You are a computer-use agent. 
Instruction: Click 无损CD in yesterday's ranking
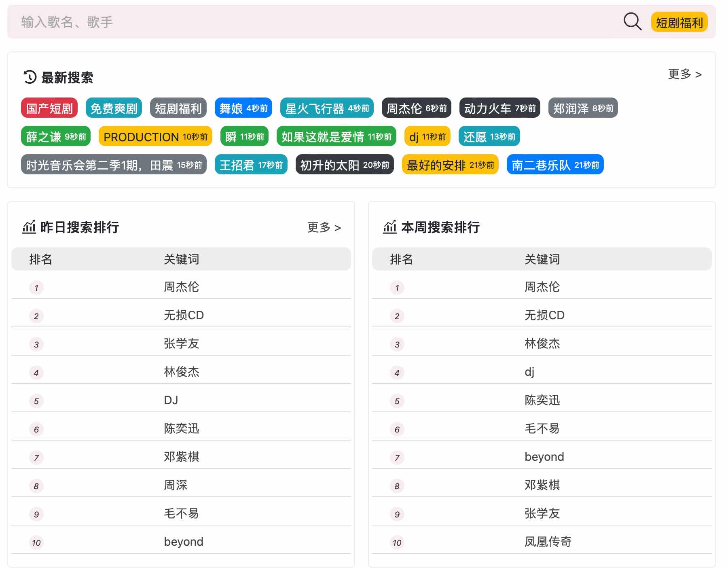tap(184, 315)
